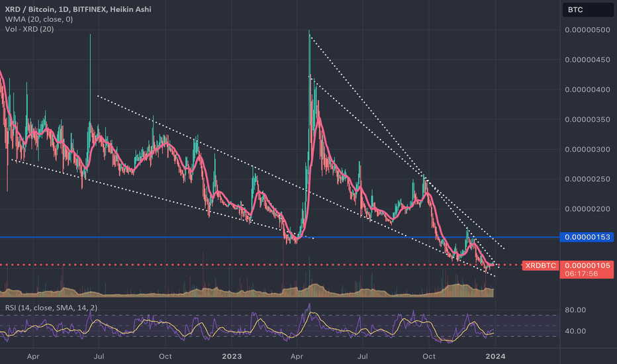Viewport: 617px width, 364px height.
Task: Click the Vol · XRD (20) legend
Action: [30, 28]
